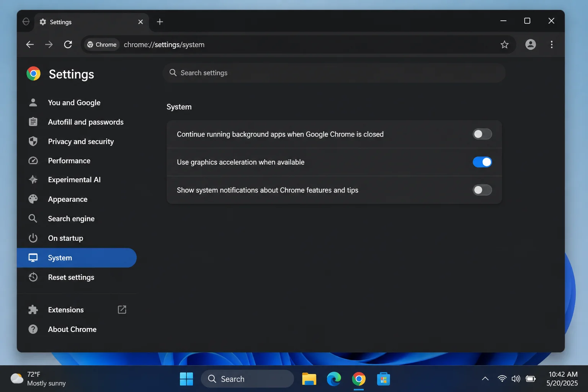Select Reset settings in the sidebar
The height and width of the screenshot is (392, 588).
pos(77,277)
